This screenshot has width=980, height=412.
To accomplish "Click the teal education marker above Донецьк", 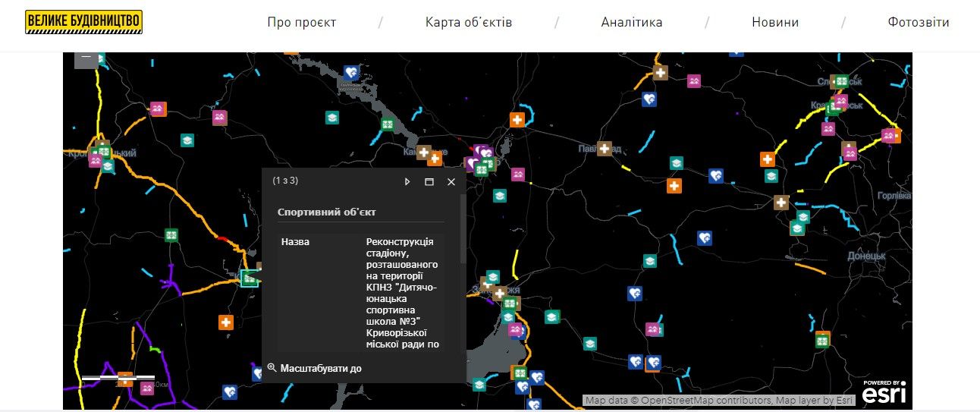I will (796, 228).
